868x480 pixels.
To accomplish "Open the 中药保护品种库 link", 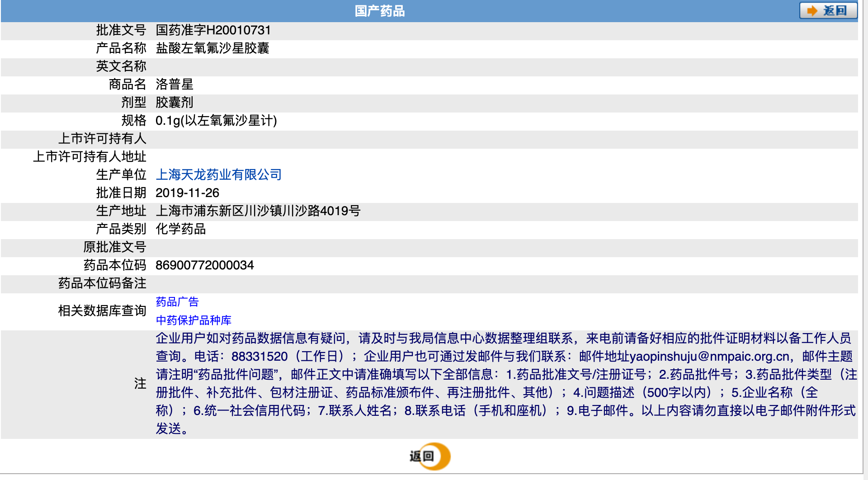I will [193, 320].
